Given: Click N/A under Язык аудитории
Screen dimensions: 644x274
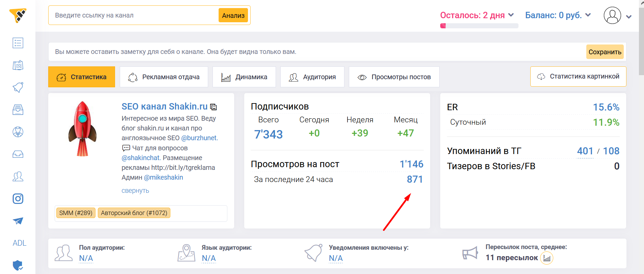Looking at the screenshot, I should [x=209, y=258].
